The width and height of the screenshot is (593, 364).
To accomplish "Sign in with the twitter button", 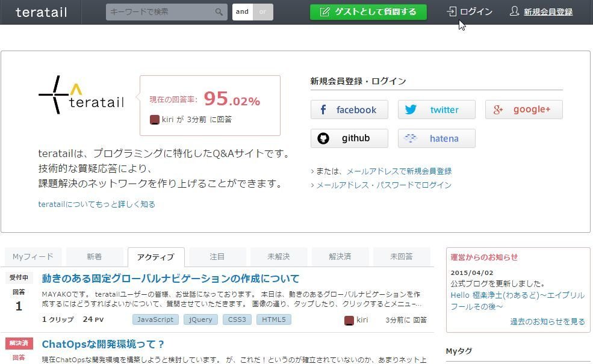I will click(437, 110).
